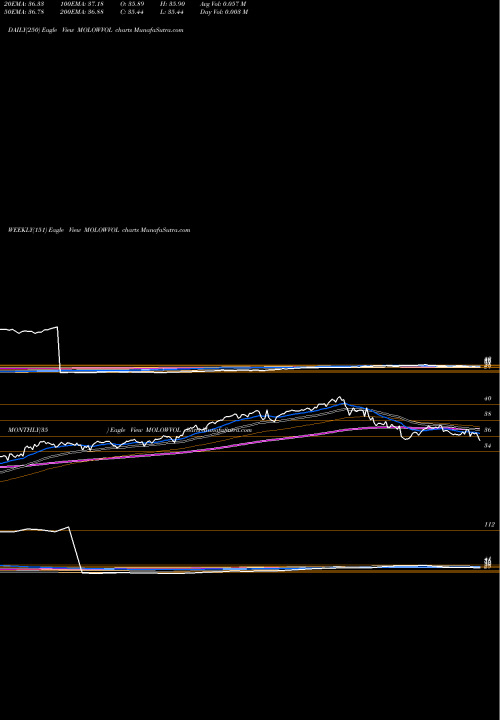The height and width of the screenshot is (720, 500).
Task: Click the WEEKLY Eagle View MOLOWVOL chart title
Action: 99,230
